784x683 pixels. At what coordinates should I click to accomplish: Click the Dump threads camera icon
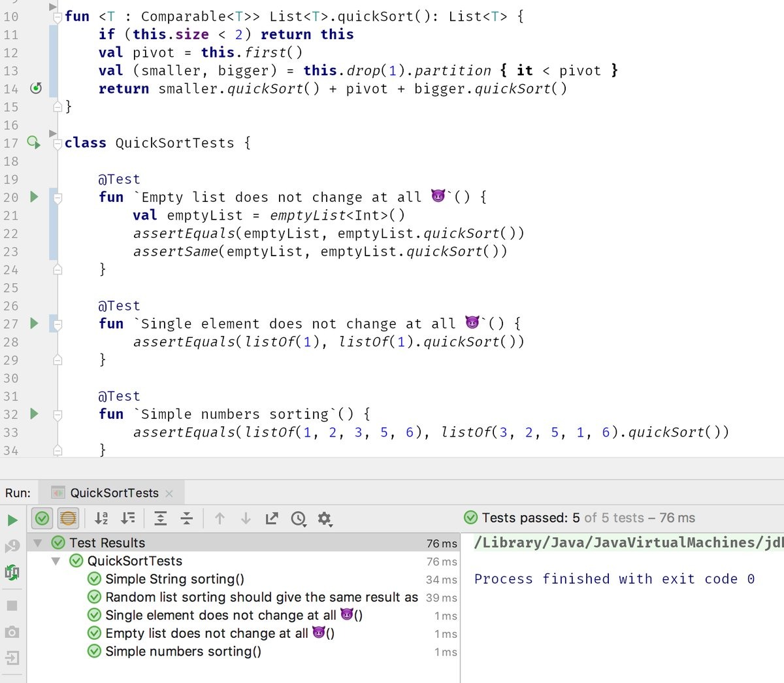point(12,632)
